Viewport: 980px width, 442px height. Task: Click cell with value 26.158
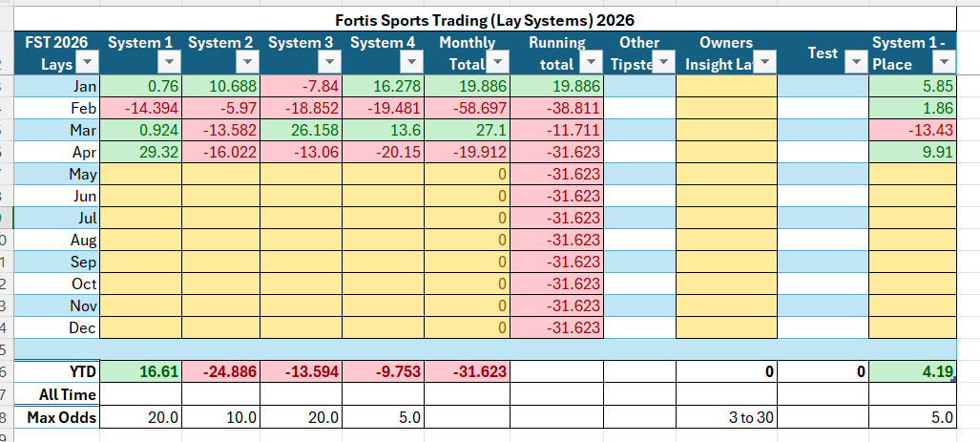click(x=301, y=130)
